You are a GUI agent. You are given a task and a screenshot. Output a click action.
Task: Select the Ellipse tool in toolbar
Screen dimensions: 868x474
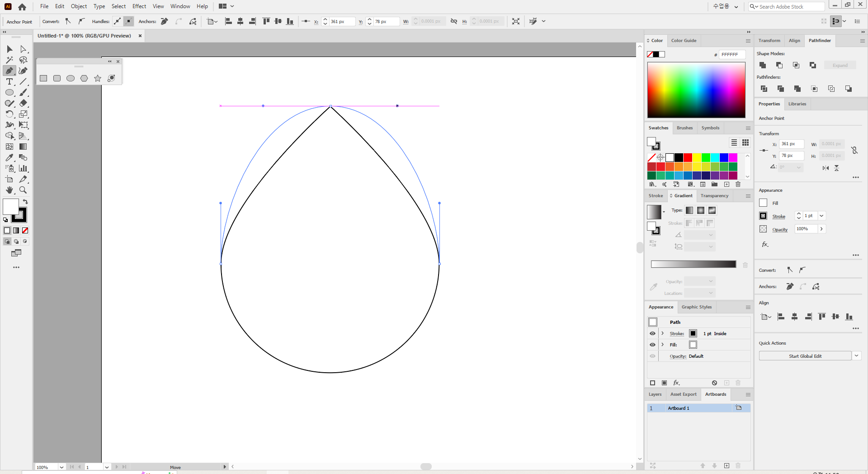pyautogui.click(x=9, y=92)
